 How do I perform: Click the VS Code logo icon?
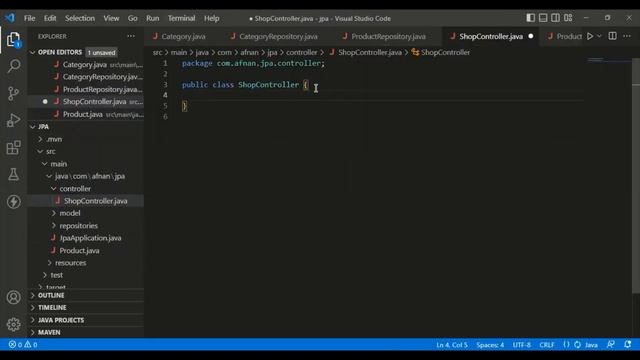pos(10,18)
